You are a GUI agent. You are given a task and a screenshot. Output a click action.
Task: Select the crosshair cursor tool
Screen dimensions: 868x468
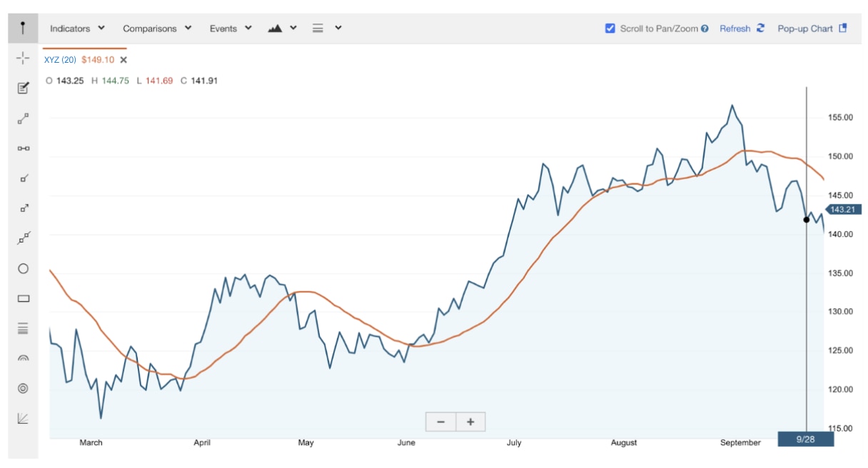pos(23,58)
